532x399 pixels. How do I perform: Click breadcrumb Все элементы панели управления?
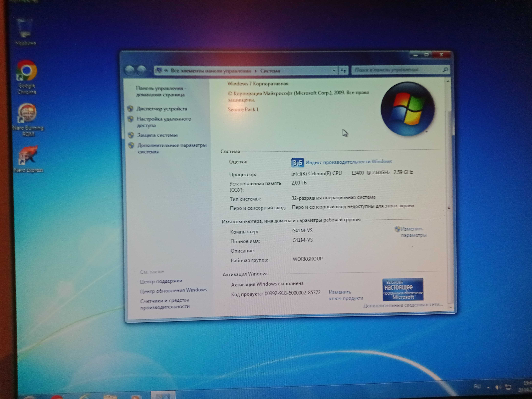[x=211, y=71]
